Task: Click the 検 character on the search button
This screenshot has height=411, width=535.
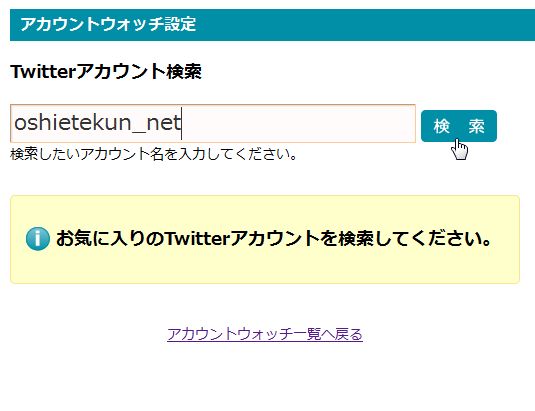Action: click(x=442, y=126)
